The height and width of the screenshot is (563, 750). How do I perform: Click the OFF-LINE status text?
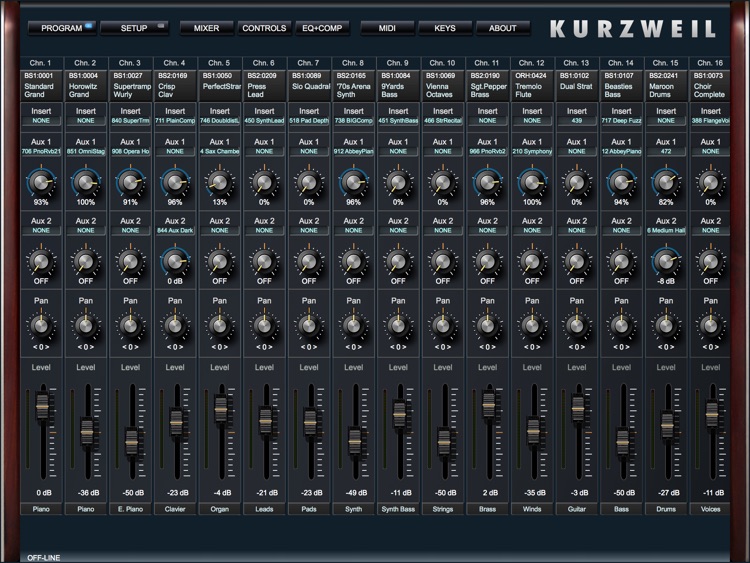click(44, 558)
